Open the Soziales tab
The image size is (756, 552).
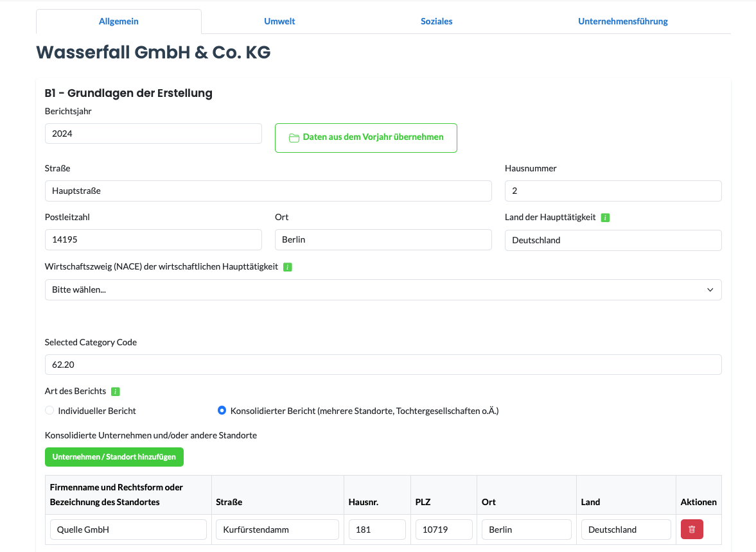436,21
